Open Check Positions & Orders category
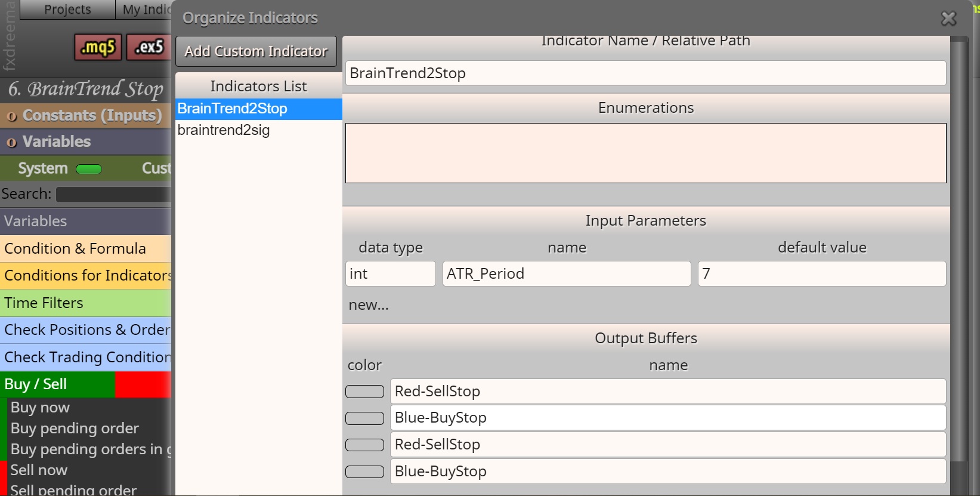Viewport: 980px width, 496px height. pyautogui.click(x=85, y=330)
